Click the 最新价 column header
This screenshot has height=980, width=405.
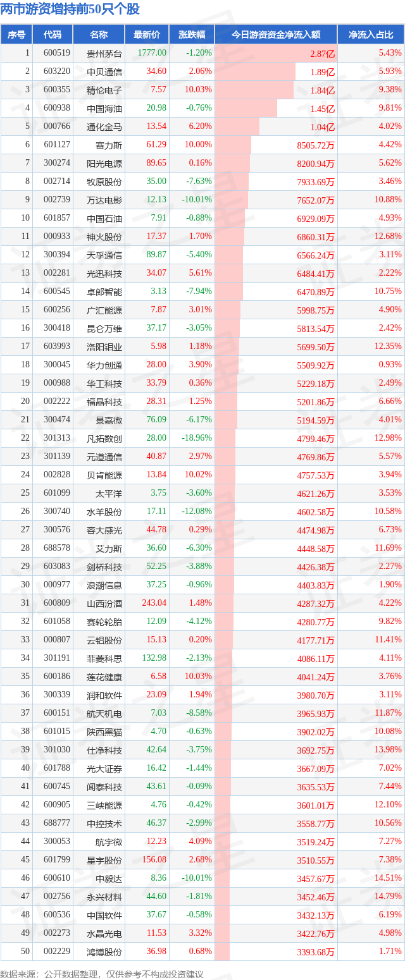(147, 35)
